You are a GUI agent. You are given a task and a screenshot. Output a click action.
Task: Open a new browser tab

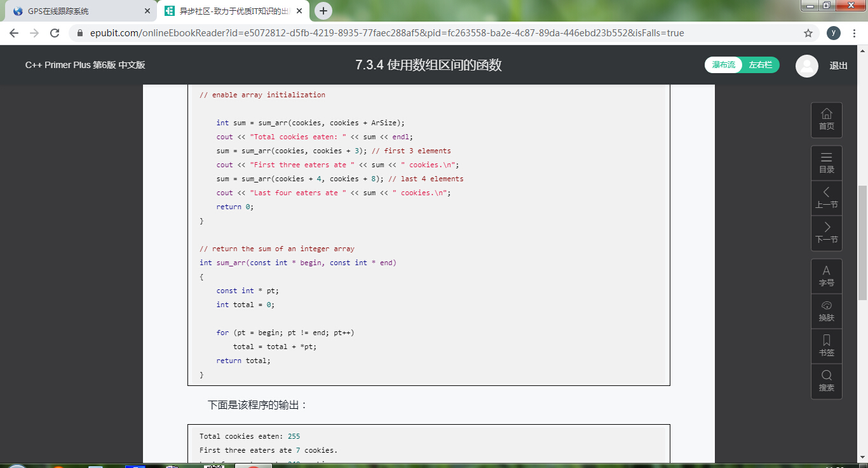point(323,11)
